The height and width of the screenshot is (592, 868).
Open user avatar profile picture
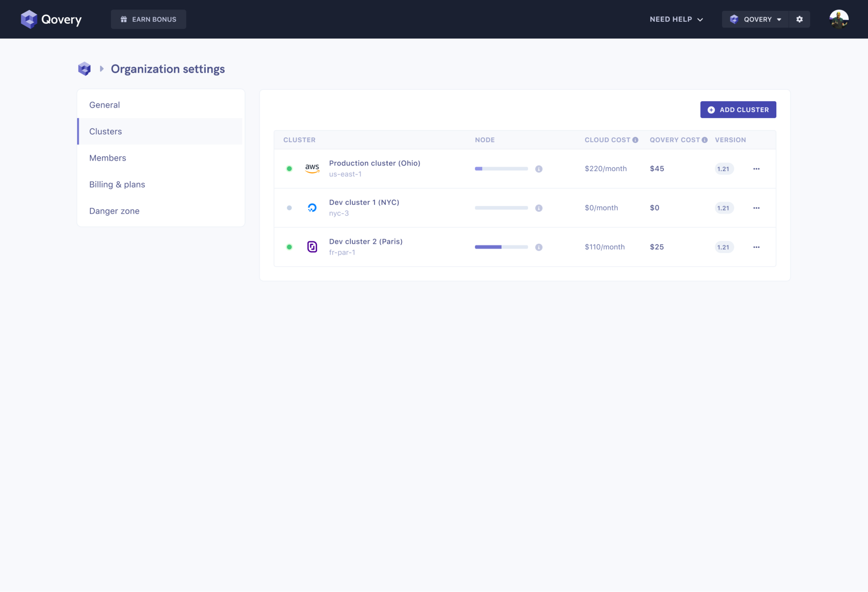point(839,19)
